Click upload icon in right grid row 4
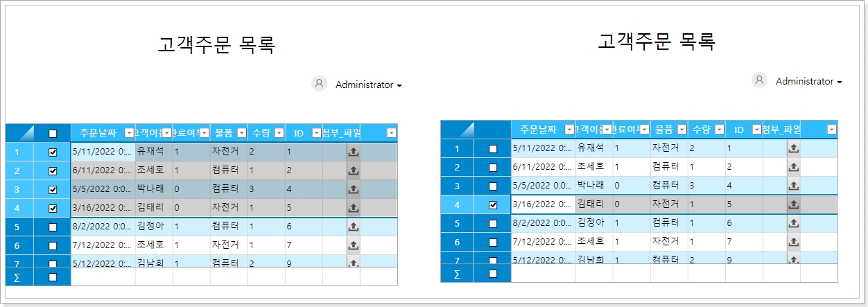This screenshot has height=307, width=868. [793, 204]
